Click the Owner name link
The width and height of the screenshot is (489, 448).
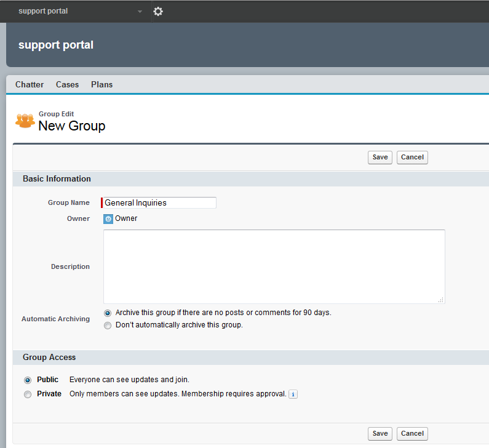tap(126, 218)
